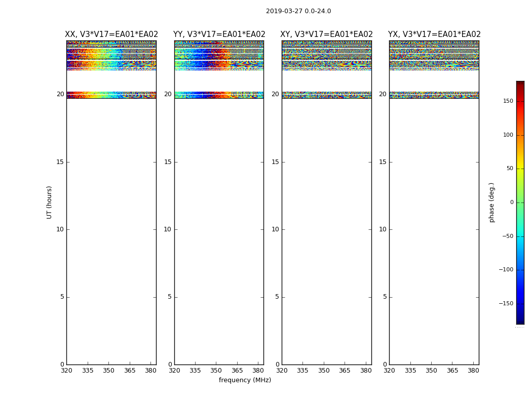Click XX panel x-axis tick 380
The height and width of the screenshot is (405, 532).
(x=150, y=371)
